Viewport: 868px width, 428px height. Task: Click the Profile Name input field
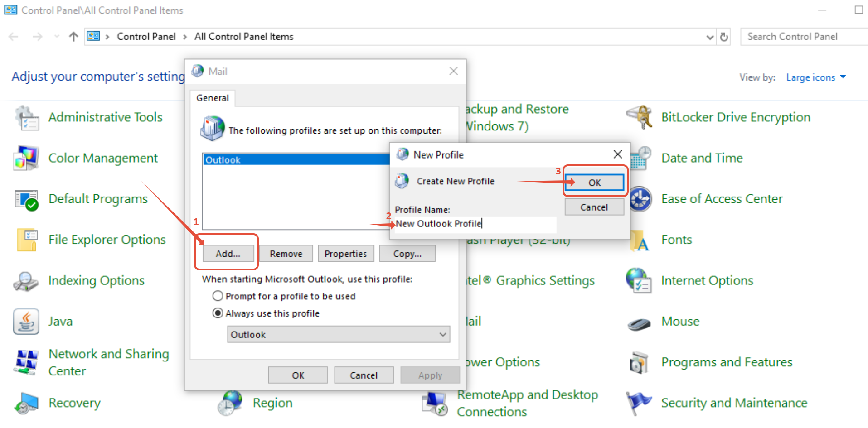tap(475, 224)
